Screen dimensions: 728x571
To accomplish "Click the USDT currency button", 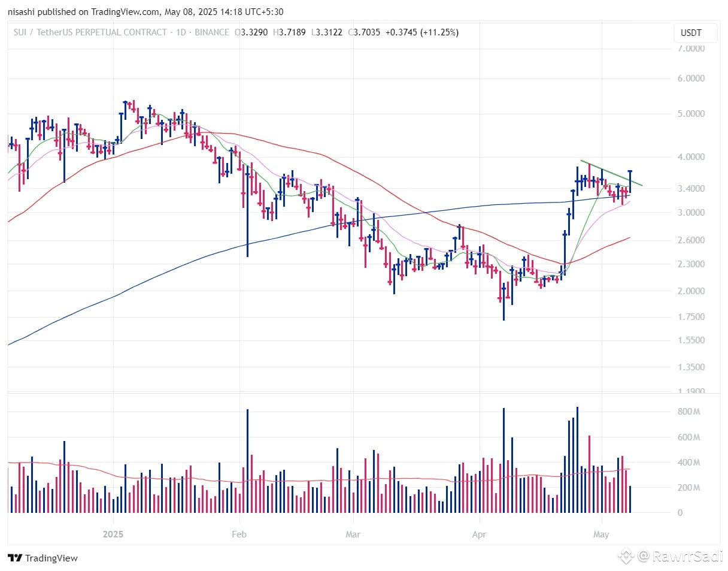I will tap(695, 33).
